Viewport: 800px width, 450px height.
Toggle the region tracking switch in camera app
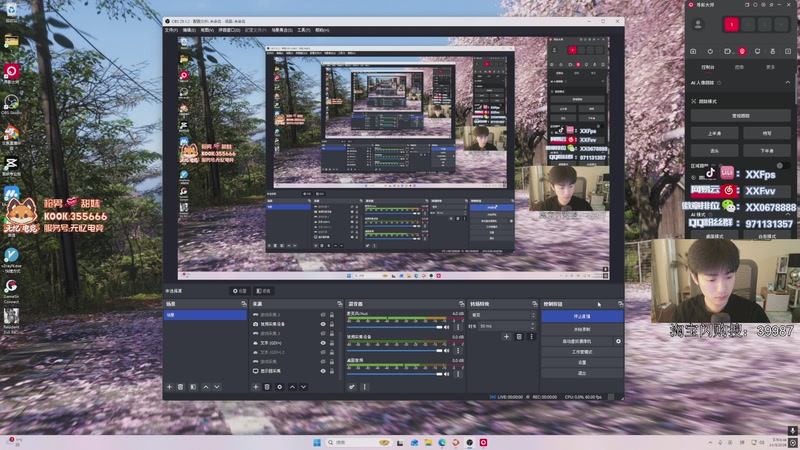point(783,166)
